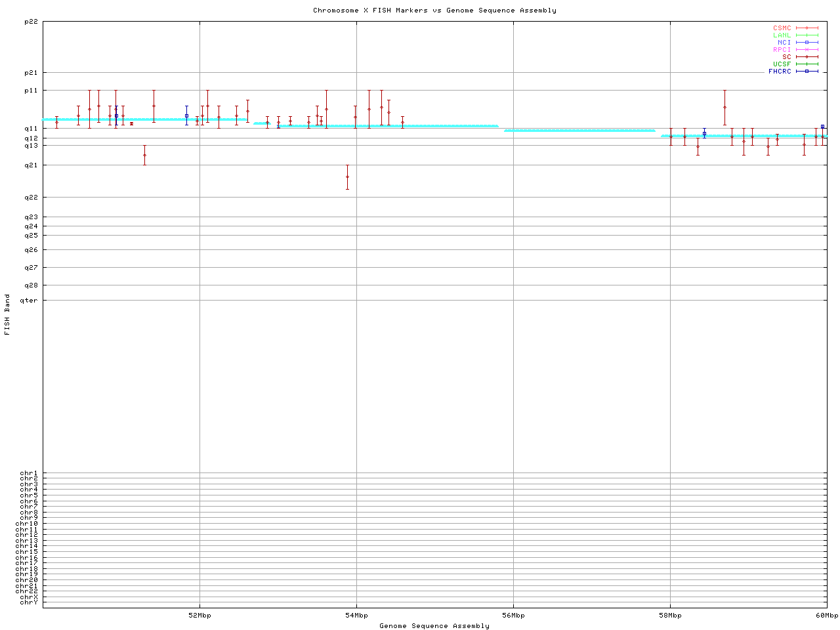Pick the blue square marker left of 52Mbp
Screen dimensions: 840x630
[x=186, y=115]
